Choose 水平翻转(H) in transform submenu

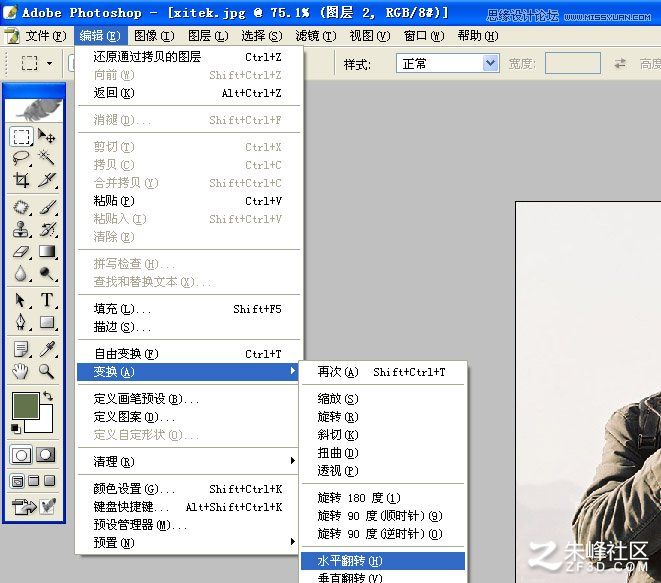[383, 561]
